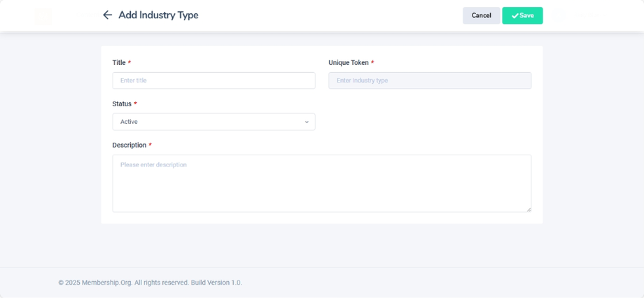Click the red asterisk beside Title
This screenshot has height=298, width=644.
[x=129, y=63]
